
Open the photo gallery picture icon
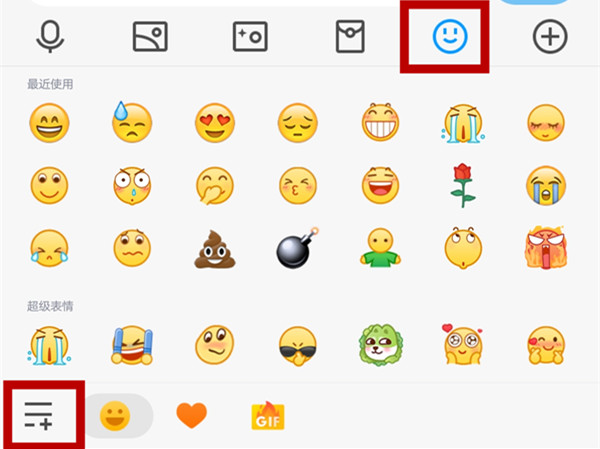pos(150,36)
